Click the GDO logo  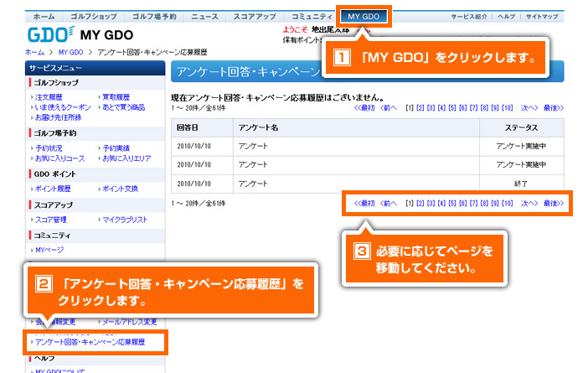point(51,34)
